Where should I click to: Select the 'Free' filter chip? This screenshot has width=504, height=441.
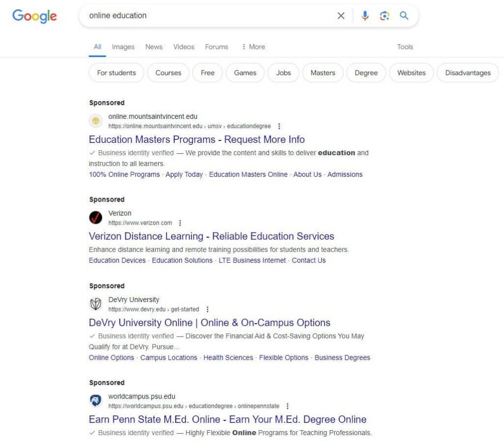pos(208,72)
